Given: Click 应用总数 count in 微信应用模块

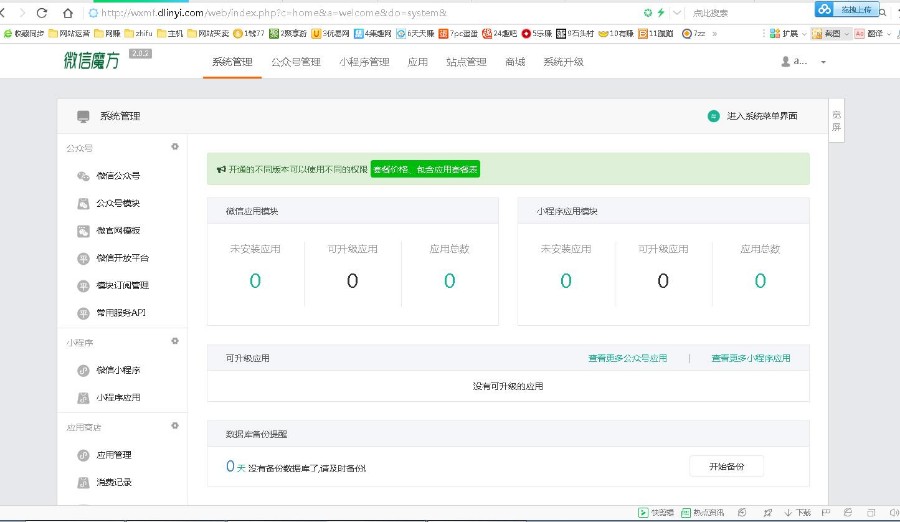Looking at the screenshot, I should tap(449, 281).
